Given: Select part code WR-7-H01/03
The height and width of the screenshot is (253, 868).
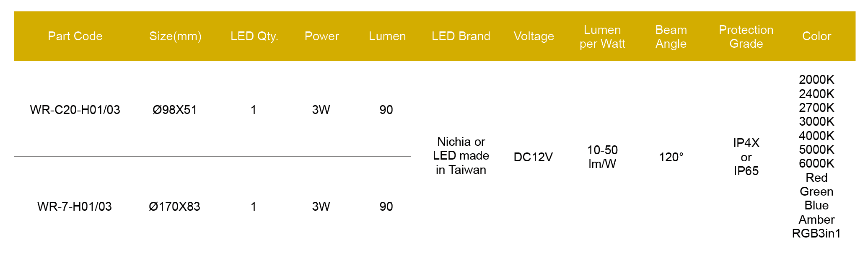Looking at the screenshot, I should 75,207.
